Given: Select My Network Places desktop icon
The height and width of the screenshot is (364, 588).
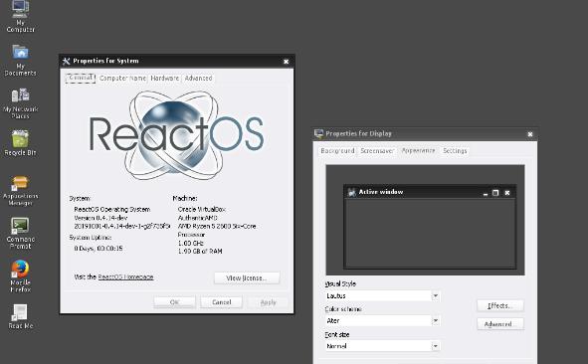Looking at the screenshot, I should [20, 103].
